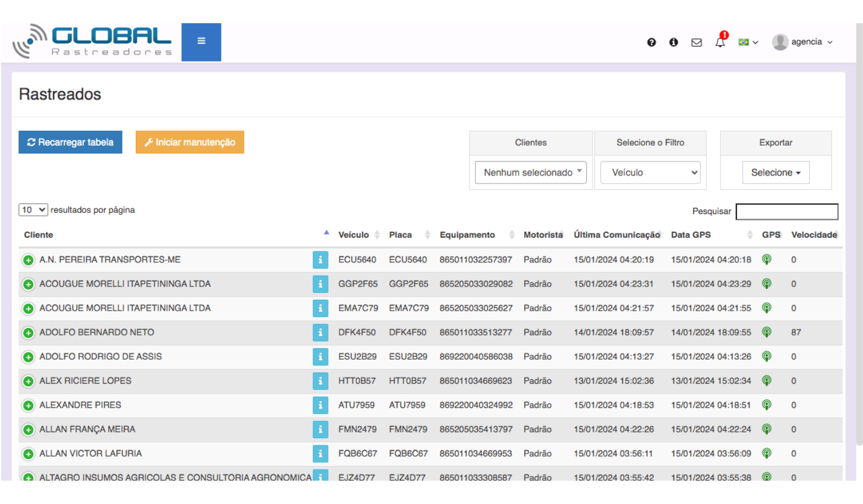Viewport: 863px width, 504px height.
Task: Select equipment number 865011032257397
Action: 476,259
